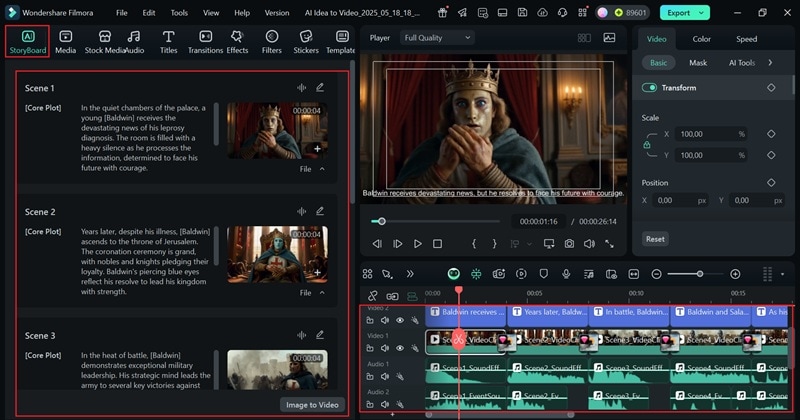Click the scale aspect ratio lock icon
The image size is (800, 420).
(647, 145)
